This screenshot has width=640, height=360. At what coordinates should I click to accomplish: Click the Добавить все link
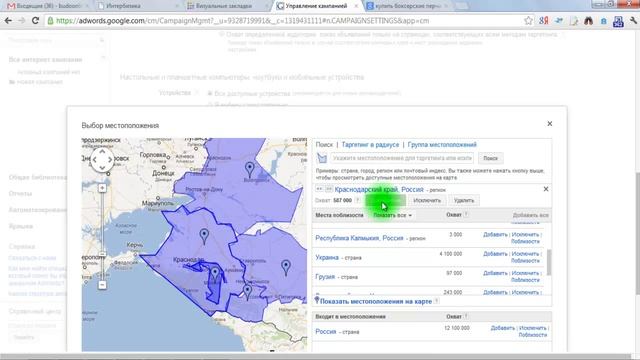531,215
